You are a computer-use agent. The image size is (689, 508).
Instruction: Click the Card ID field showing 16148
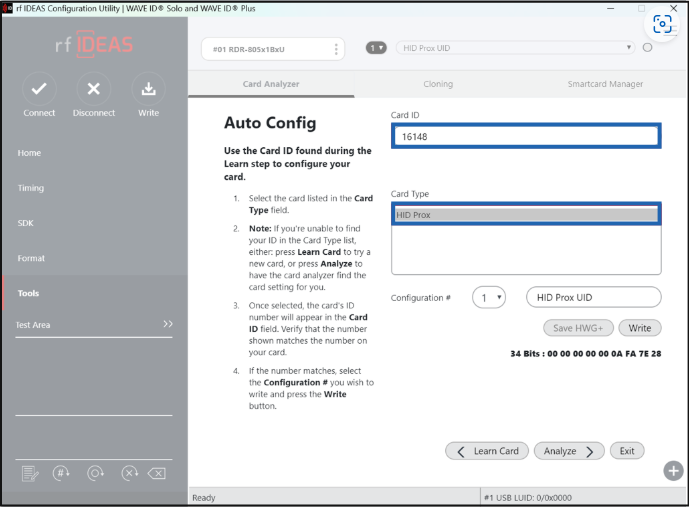pyautogui.click(x=526, y=136)
